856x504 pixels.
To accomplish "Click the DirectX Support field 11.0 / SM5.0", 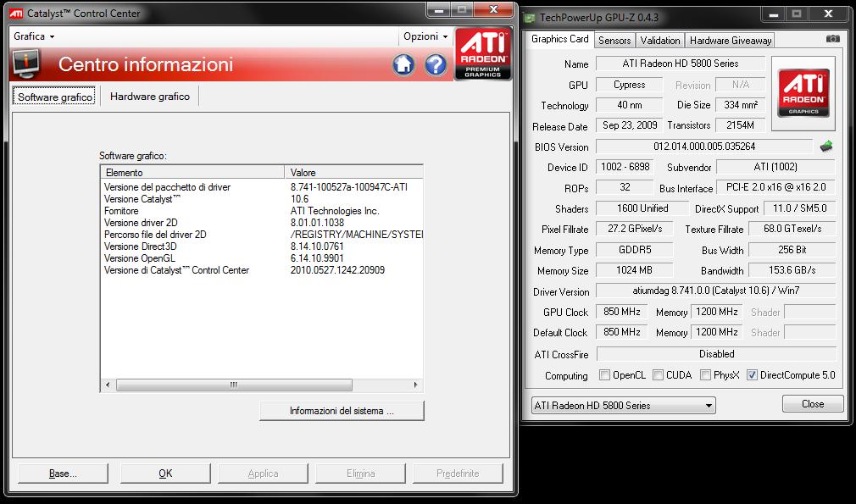I will [x=799, y=208].
